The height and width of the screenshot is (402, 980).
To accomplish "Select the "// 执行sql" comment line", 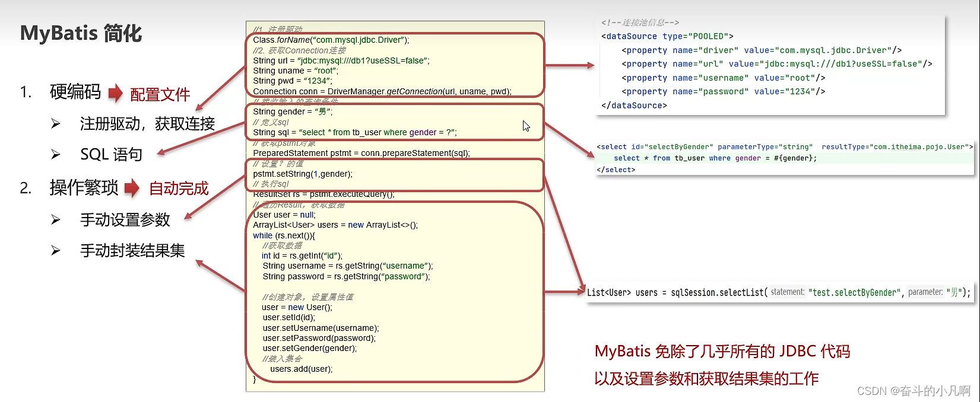I will click(x=271, y=184).
